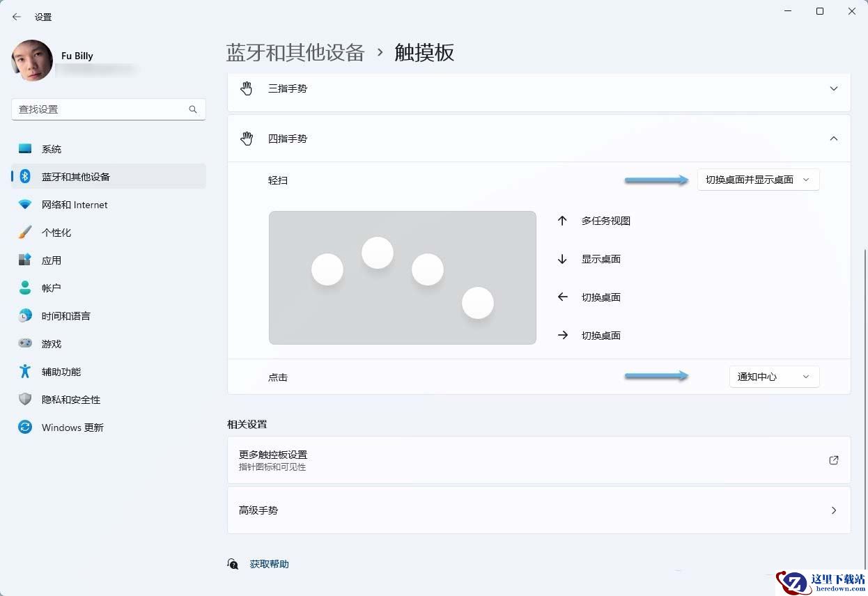
Task: Click the 触摸板 page title
Action: coord(424,53)
